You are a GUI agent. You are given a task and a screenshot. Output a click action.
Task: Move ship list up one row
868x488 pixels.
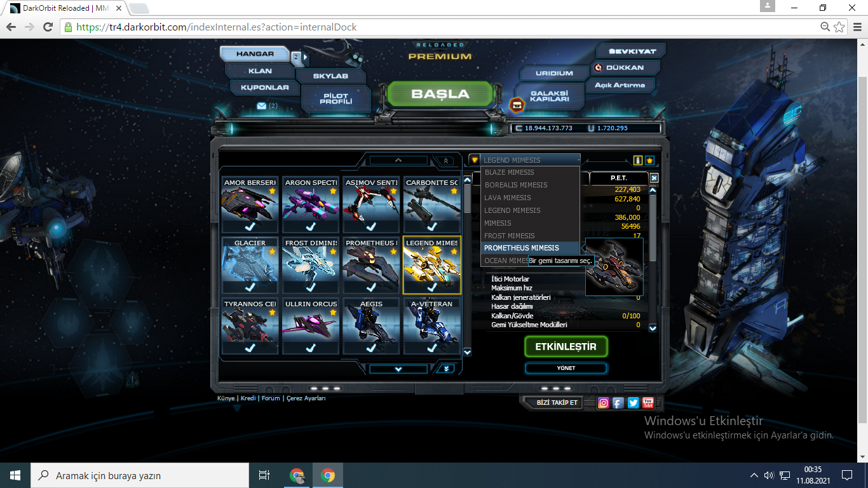point(398,161)
